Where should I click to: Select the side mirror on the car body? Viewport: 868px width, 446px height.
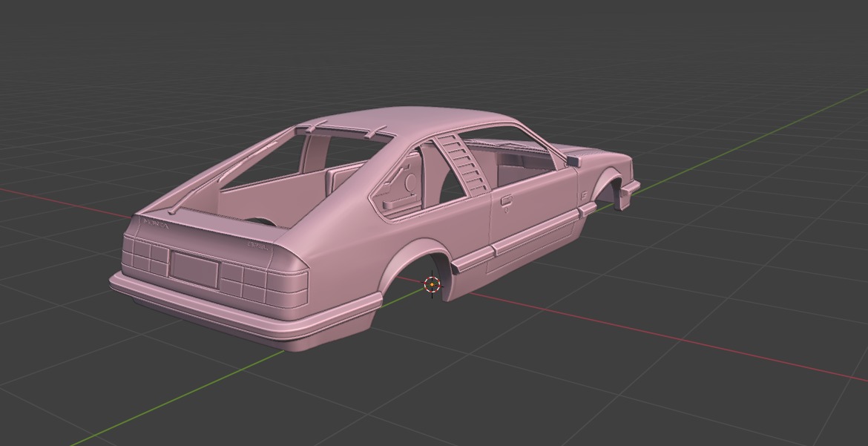[x=573, y=161]
